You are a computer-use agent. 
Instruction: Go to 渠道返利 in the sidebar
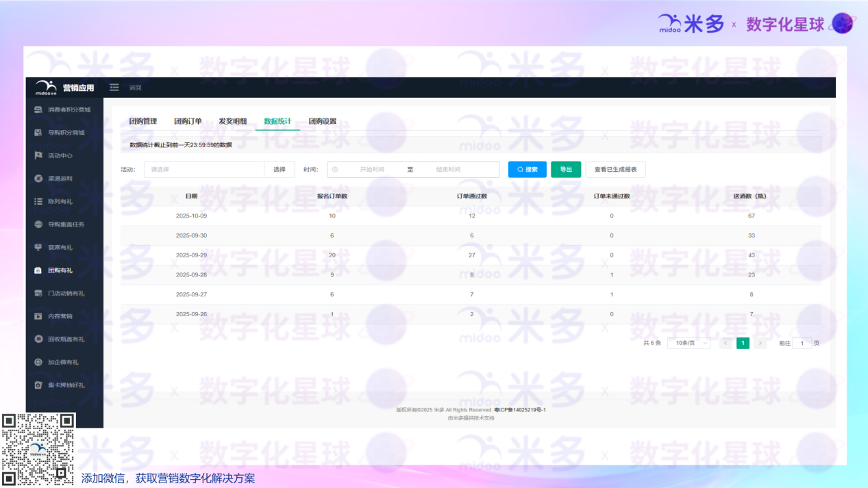[60, 179]
